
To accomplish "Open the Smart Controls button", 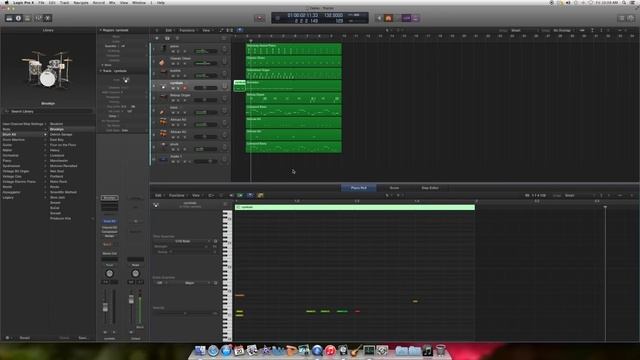I will tap(38, 18).
